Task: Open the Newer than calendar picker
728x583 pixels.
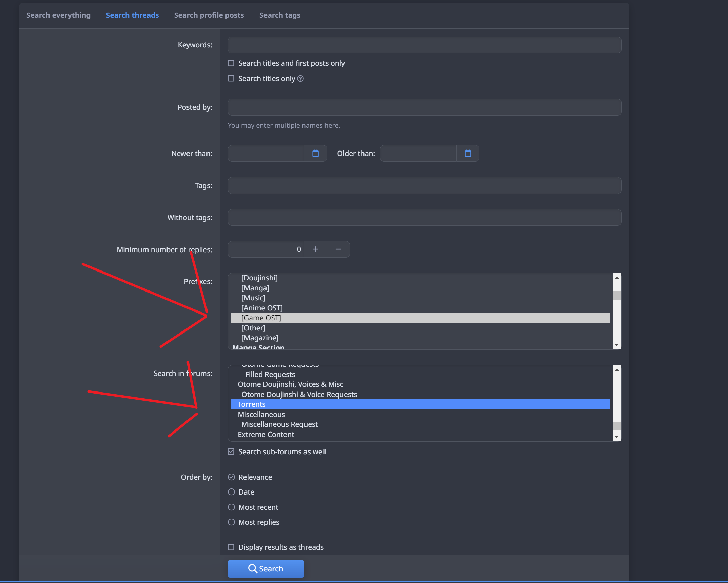Action: 315,154
